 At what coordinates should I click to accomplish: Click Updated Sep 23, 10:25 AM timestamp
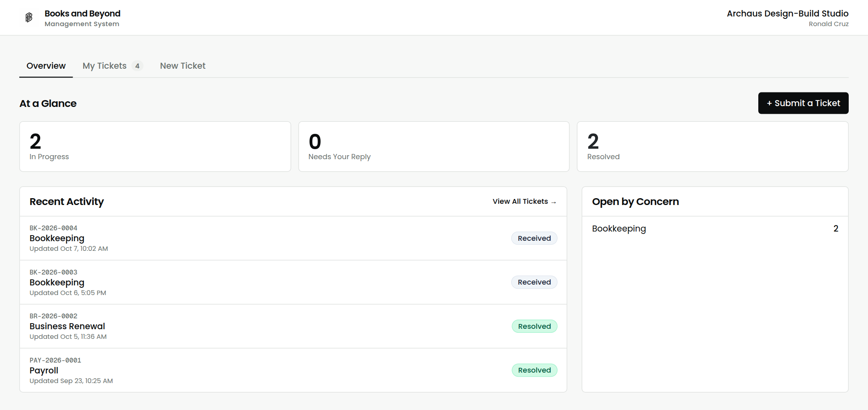pos(71,381)
